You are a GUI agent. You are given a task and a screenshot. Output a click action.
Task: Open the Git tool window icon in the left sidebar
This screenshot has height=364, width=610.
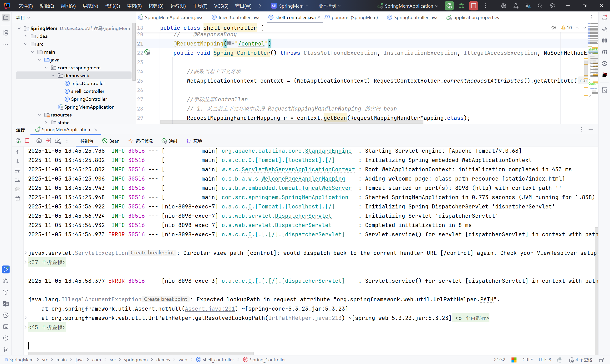(x=6, y=349)
